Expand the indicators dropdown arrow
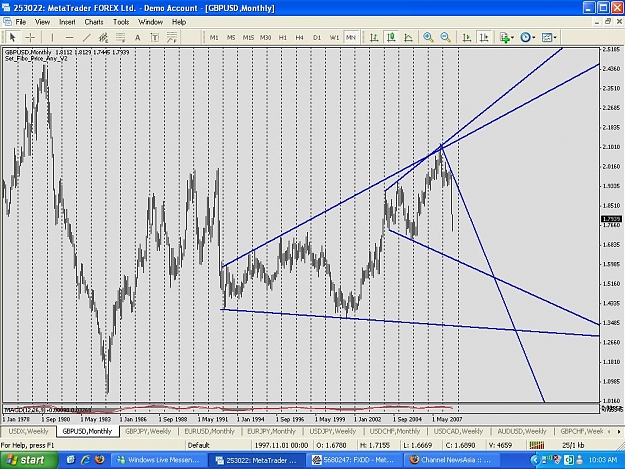This screenshot has height=469, width=625. click(x=512, y=37)
